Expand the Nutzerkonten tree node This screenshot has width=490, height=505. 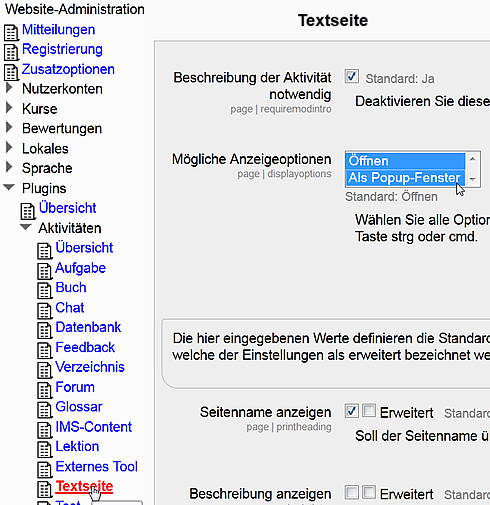coord(9,88)
